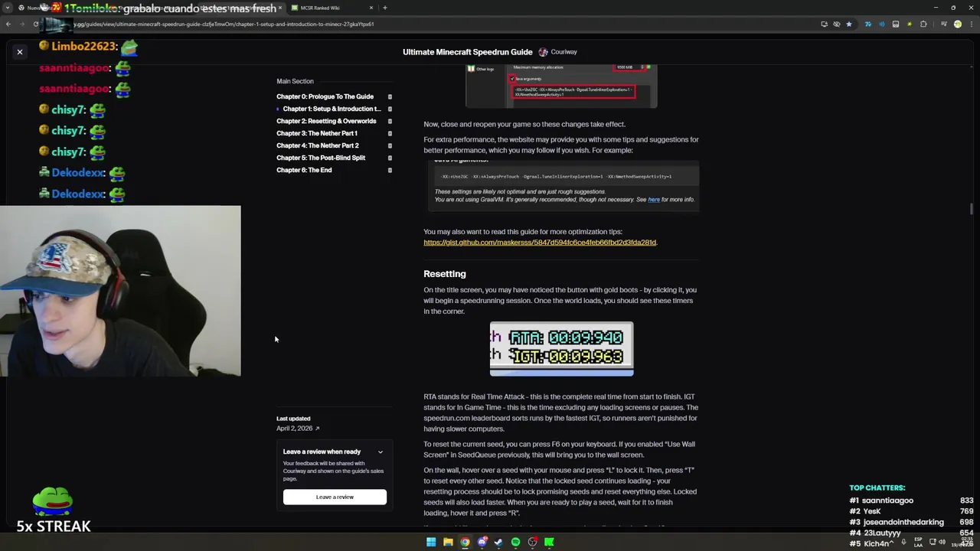Click the 'Main Section' sidebar label
The image size is (980, 551).
point(295,81)
